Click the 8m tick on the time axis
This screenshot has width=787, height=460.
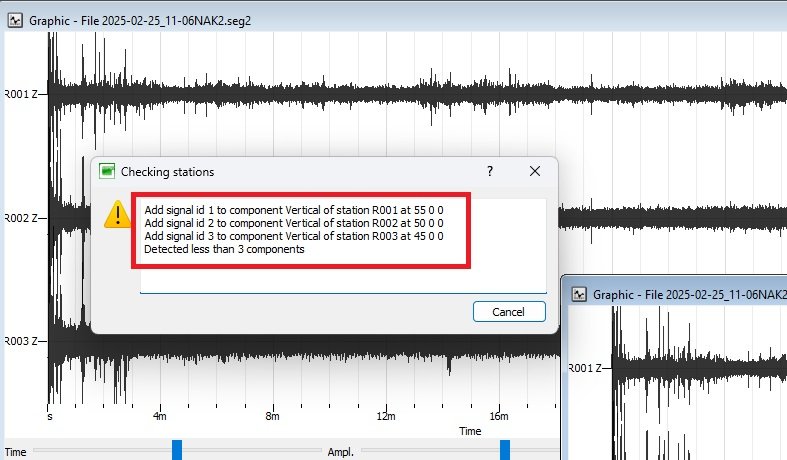point(272,416)
